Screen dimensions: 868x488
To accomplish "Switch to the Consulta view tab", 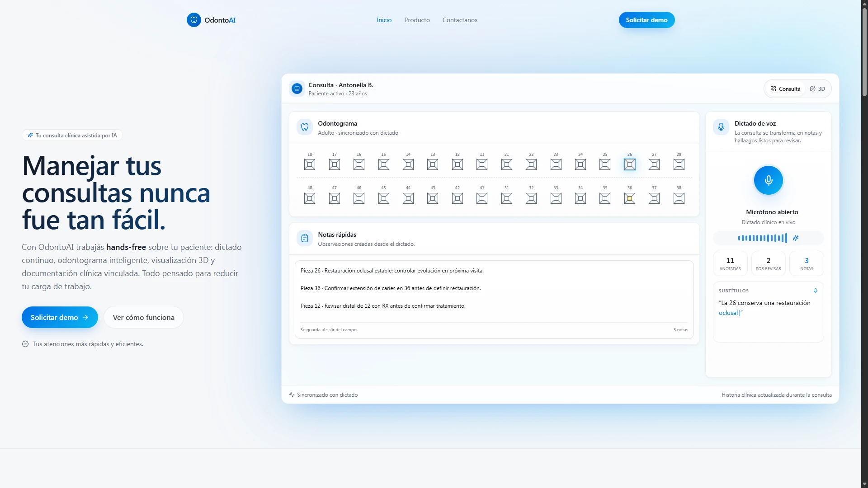I will [785, 89].
